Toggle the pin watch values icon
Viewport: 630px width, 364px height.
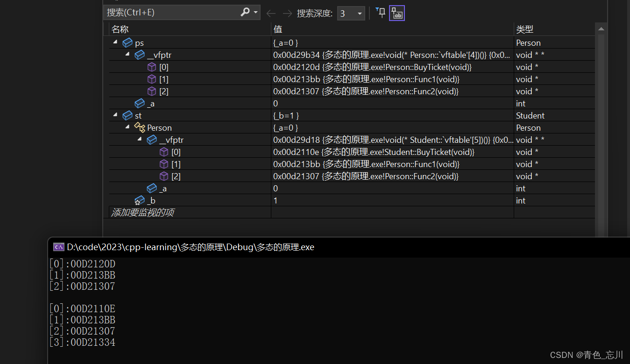(x=381, y=13)
